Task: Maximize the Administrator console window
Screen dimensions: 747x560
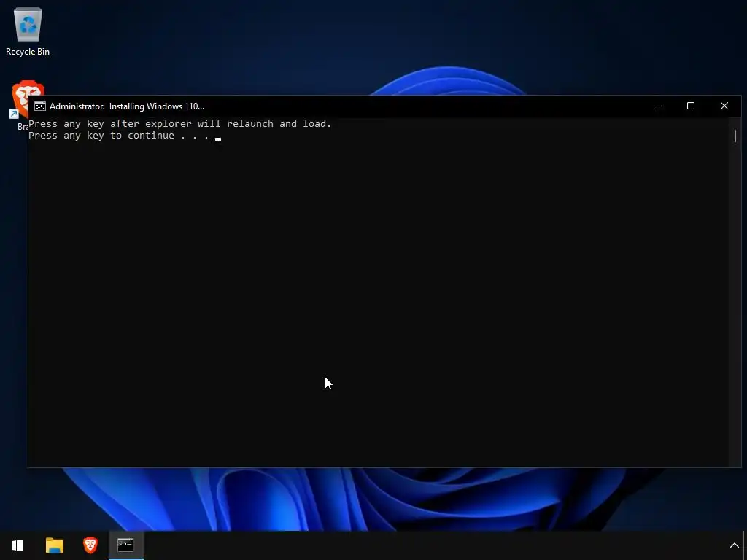Action: [691, 106]
